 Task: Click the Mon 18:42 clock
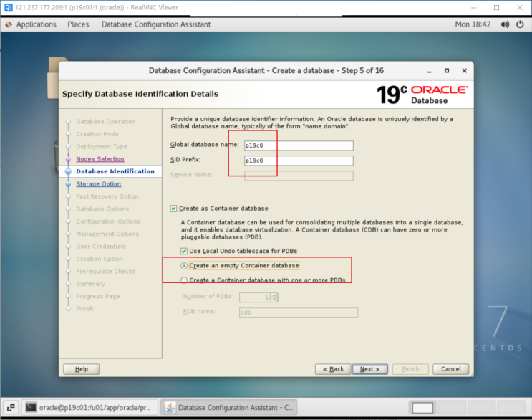point(473,24)
